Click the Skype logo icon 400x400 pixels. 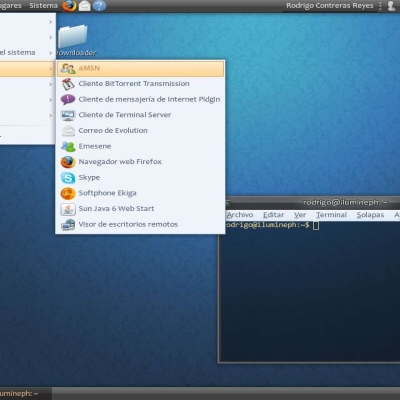coord(68,178)
